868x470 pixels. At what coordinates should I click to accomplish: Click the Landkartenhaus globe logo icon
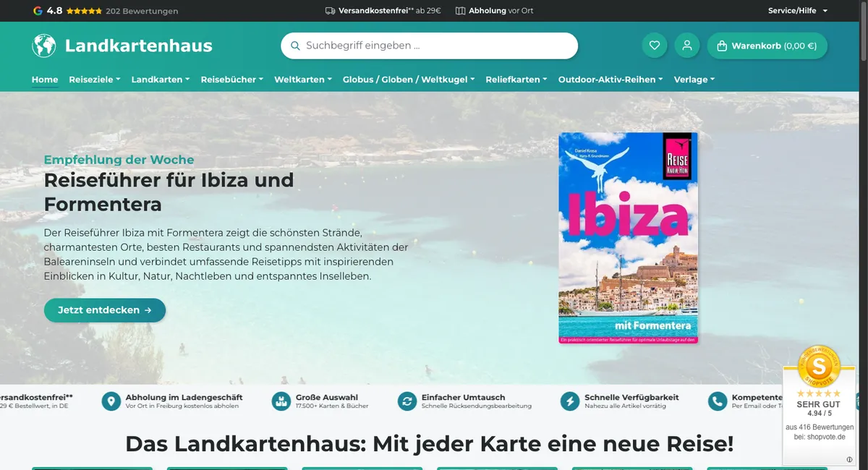(x=44, y=46)
